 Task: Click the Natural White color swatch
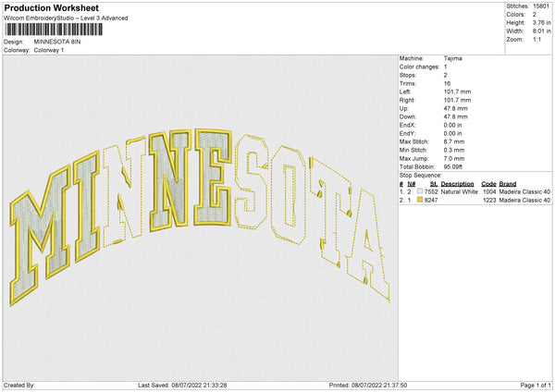(420, 191)
